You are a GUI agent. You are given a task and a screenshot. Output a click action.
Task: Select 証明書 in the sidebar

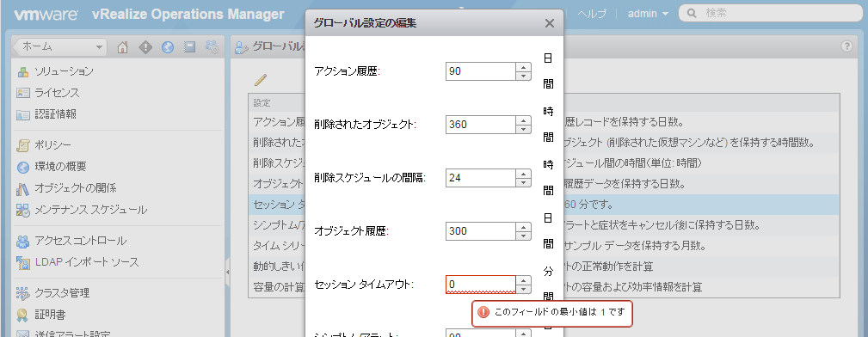coord(50,315)
